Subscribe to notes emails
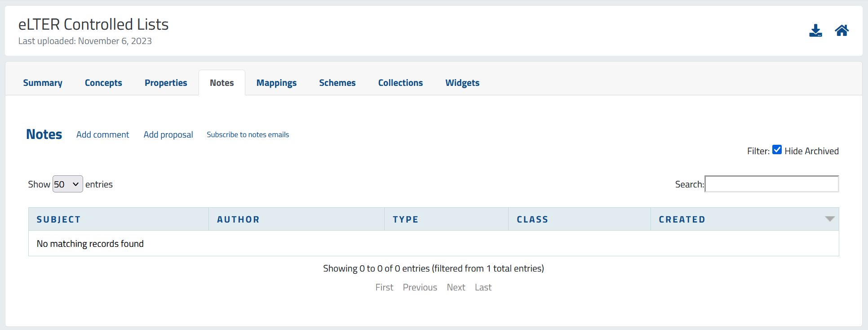 [248, 134]
